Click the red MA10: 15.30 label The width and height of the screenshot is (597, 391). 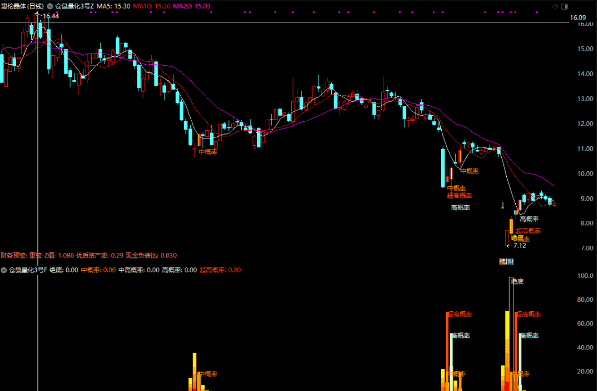tap(152, 6)
